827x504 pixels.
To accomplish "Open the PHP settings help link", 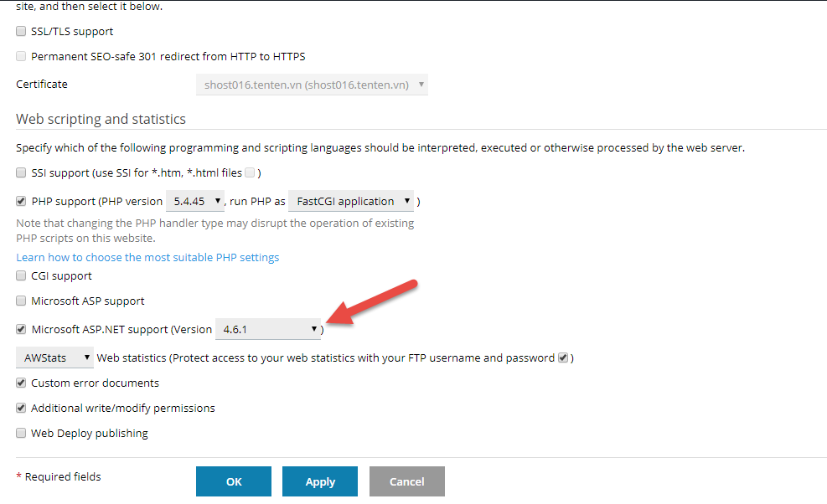I will pyautogui.click(x=147, y=257).
